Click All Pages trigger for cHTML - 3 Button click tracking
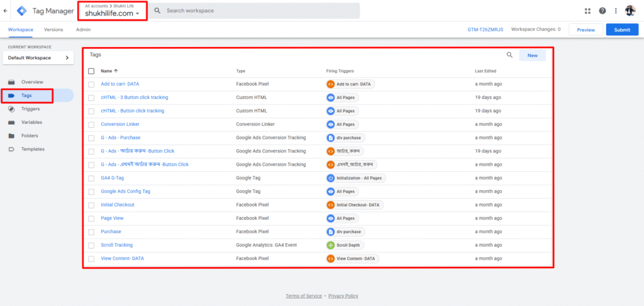Viewport: 644px width, 306px height. coord(342,98)
